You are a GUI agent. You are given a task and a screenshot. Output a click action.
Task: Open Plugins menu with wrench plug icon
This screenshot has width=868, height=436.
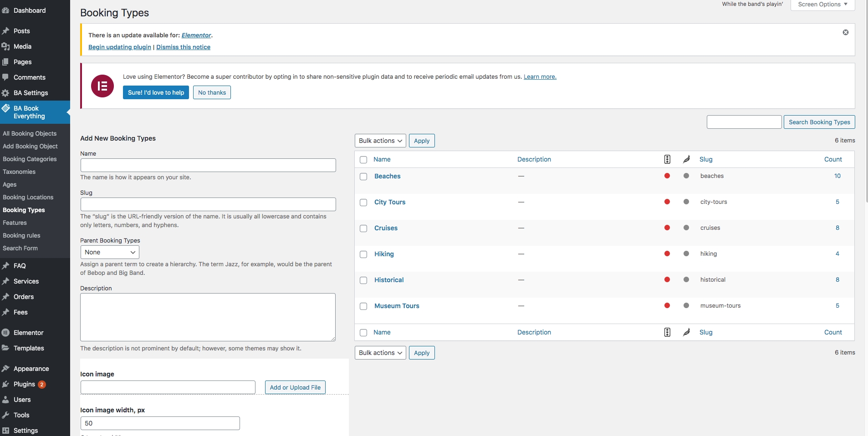[x=6, y=384]
